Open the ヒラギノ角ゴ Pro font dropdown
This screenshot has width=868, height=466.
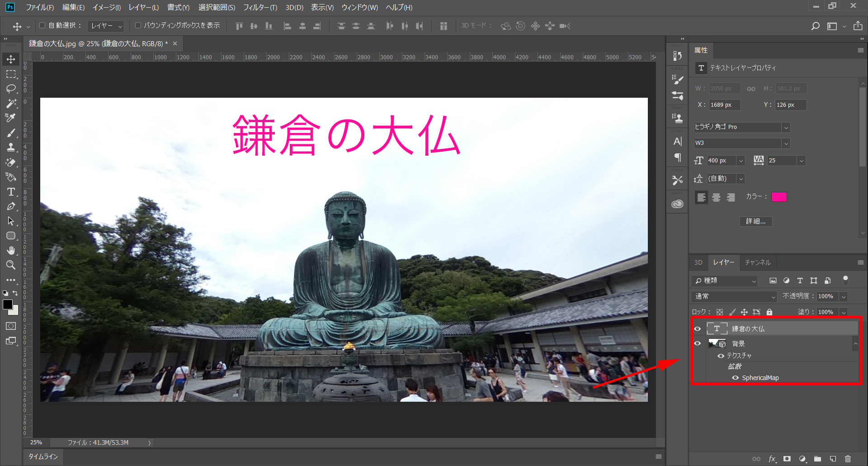click(786, 127)
